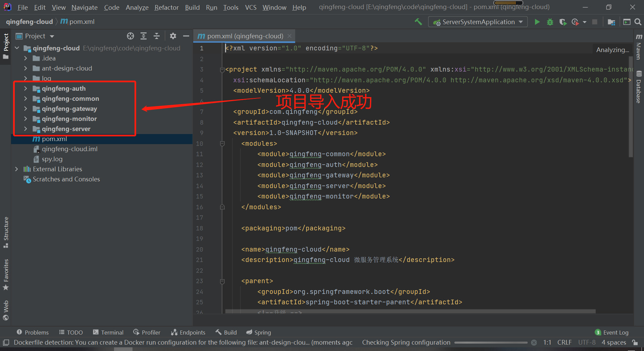Open the File menu
Screen dimensions: 644x351
22,7
